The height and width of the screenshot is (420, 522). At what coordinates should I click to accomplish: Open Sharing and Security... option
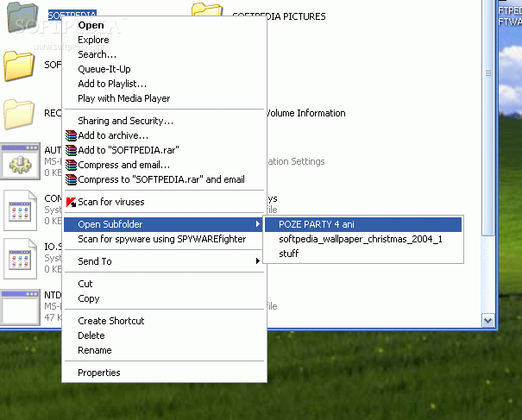pyautogui.click(x=164, y=121)
